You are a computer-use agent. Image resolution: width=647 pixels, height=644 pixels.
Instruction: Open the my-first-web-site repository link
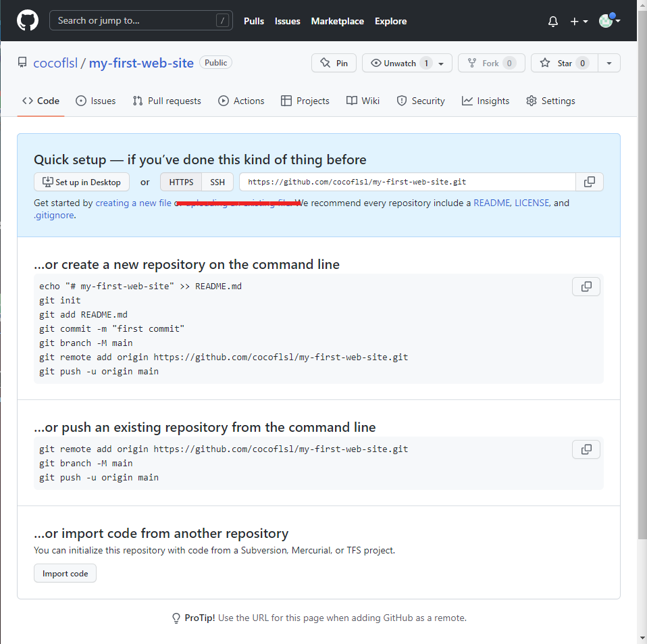141,63
